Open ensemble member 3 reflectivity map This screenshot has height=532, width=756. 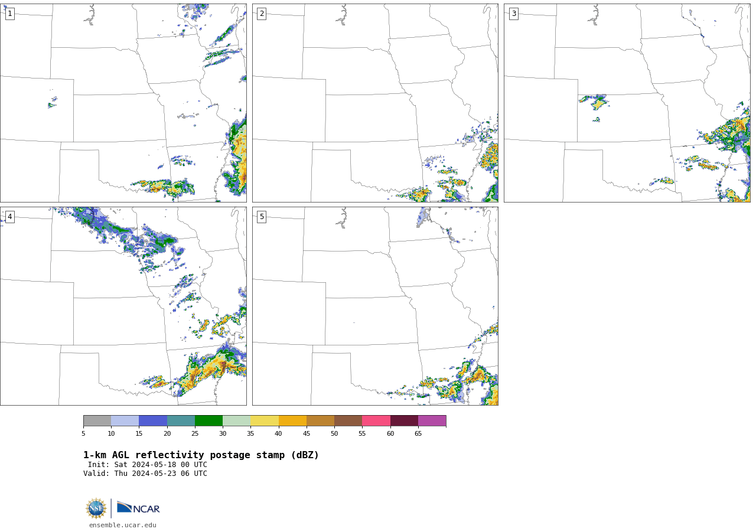pos(627,103)
